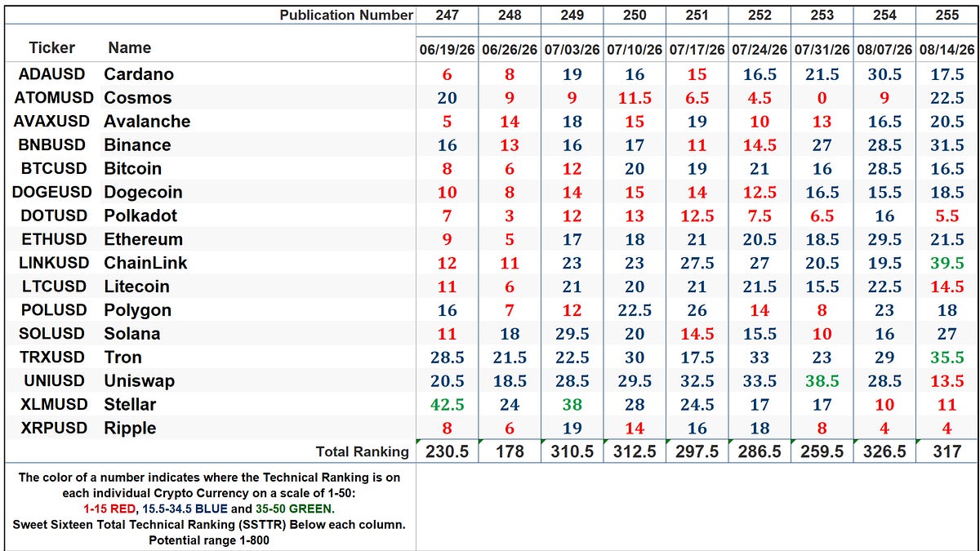
Task: Click Uniswap's red 13.5 value
Action: pos(947,382)
